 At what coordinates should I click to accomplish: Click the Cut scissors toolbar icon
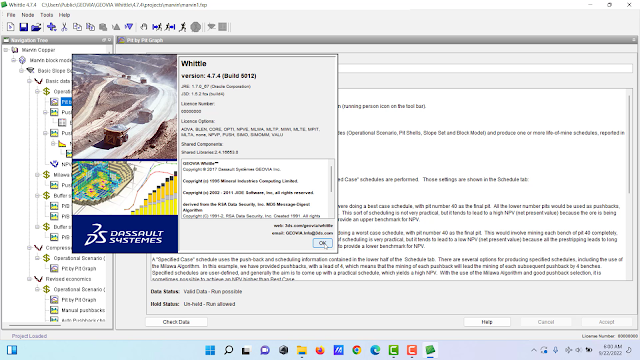click(64, 27)
